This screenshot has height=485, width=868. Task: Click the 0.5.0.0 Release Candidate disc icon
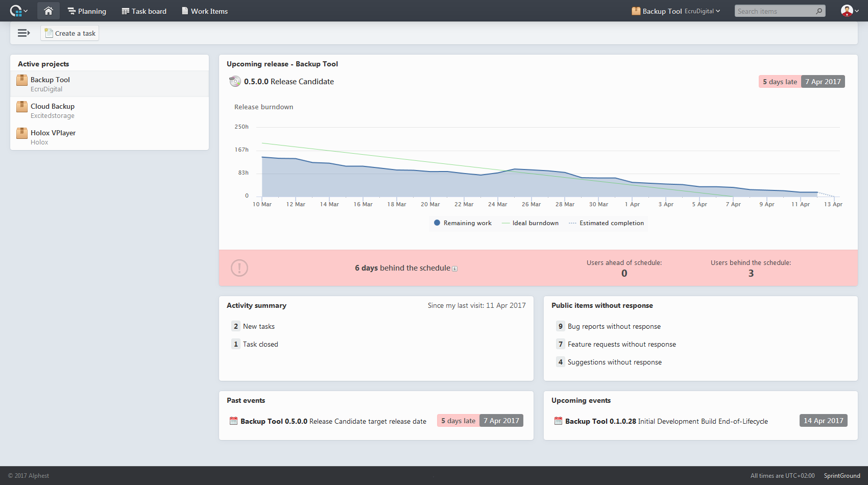[x=235, y=82]
